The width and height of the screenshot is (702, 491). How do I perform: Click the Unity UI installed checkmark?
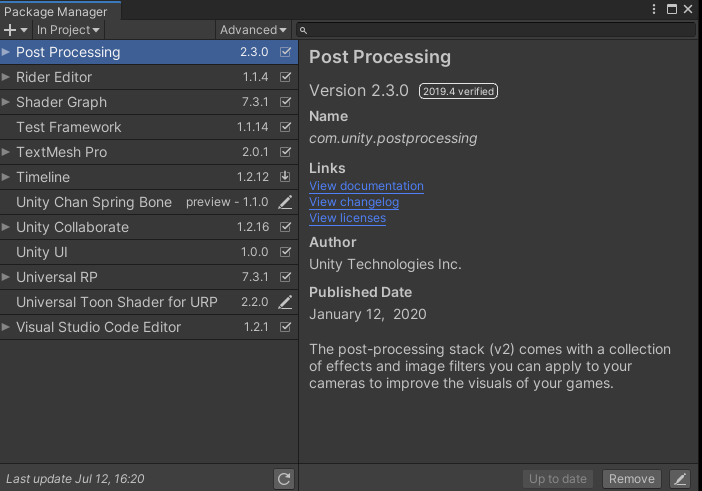click(x=285, y=252)
